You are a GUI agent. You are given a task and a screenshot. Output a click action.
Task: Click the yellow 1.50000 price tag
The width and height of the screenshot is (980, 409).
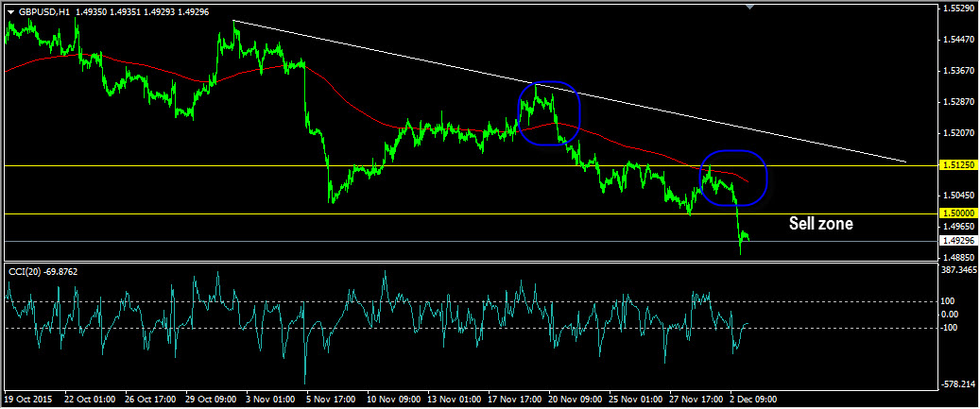point(959,213)
